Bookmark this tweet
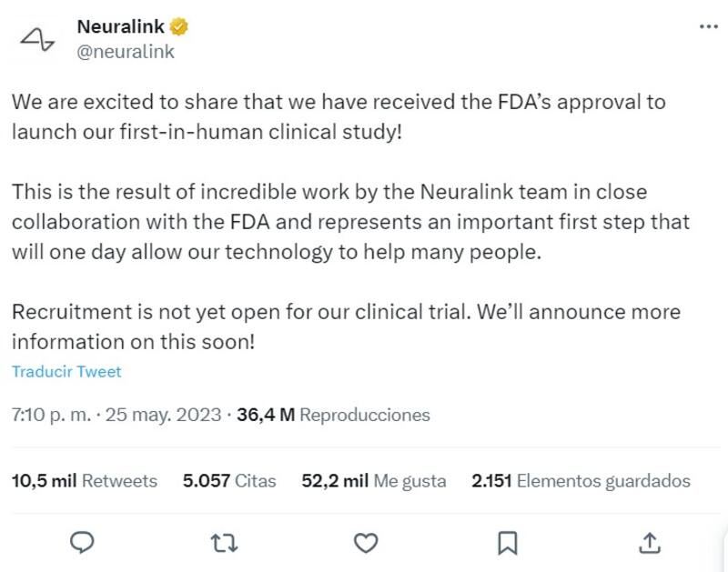 click(x=508, y=543)
